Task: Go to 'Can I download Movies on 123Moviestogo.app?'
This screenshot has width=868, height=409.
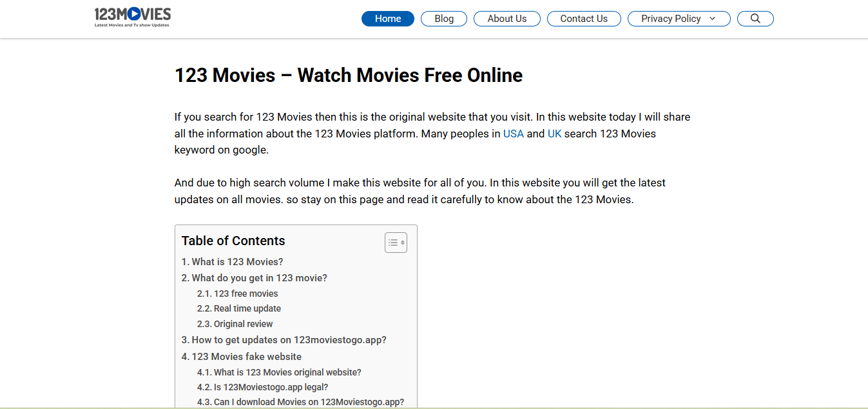Action: click(x=300, y=402)
